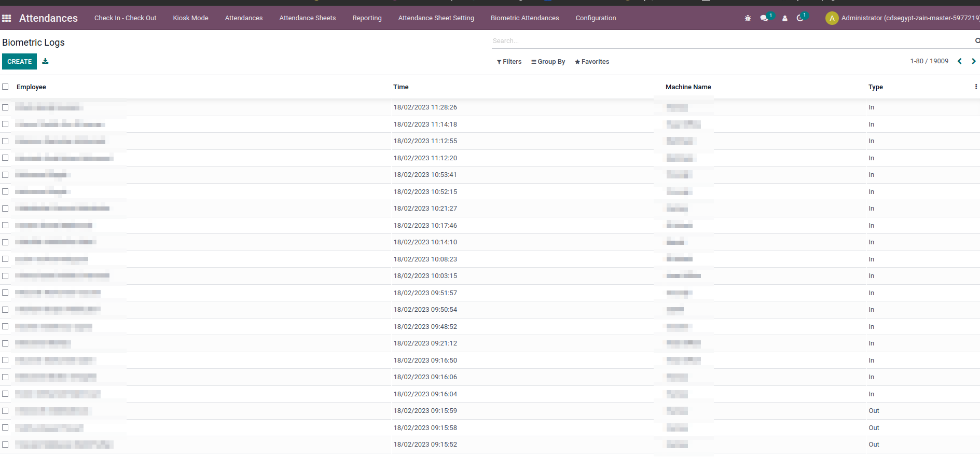Toggle the select-all checkbox in header

[x=5, y=87]
